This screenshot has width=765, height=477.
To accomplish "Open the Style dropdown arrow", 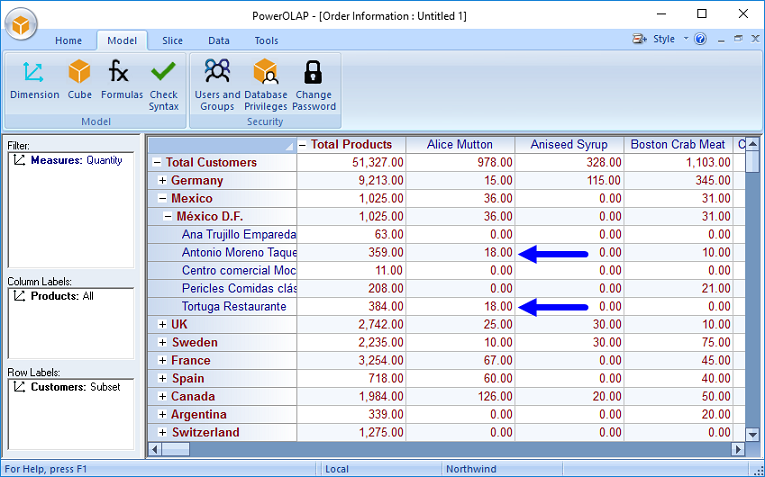I will click(x=685, y=39).
